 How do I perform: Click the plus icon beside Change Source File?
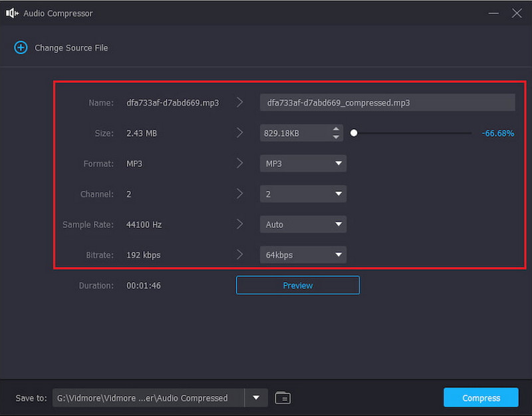click(x=21, y=47)
